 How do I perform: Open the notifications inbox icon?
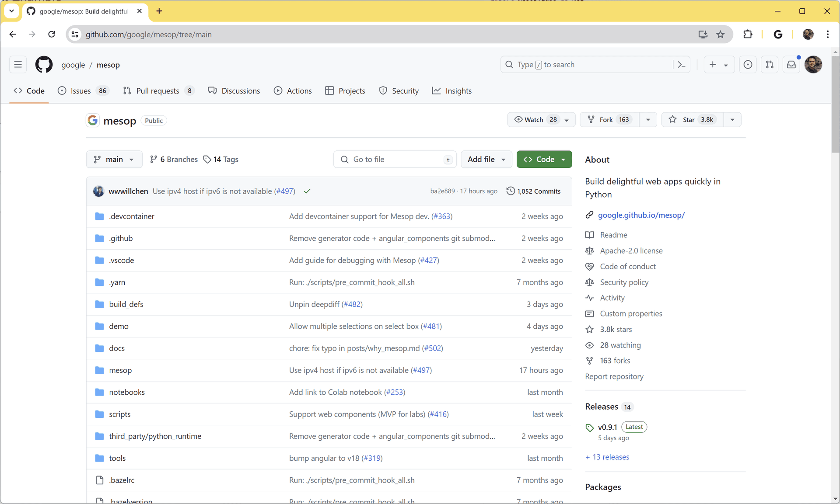[791, 65]
